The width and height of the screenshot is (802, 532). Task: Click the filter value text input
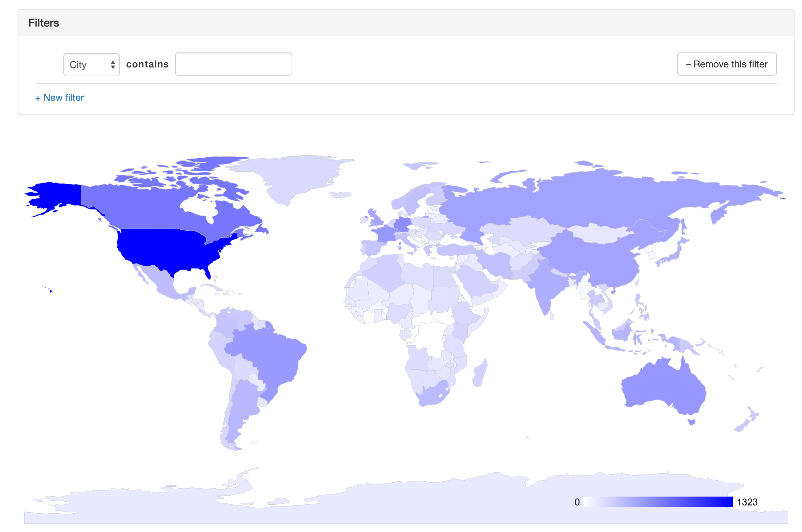[233, 64]
